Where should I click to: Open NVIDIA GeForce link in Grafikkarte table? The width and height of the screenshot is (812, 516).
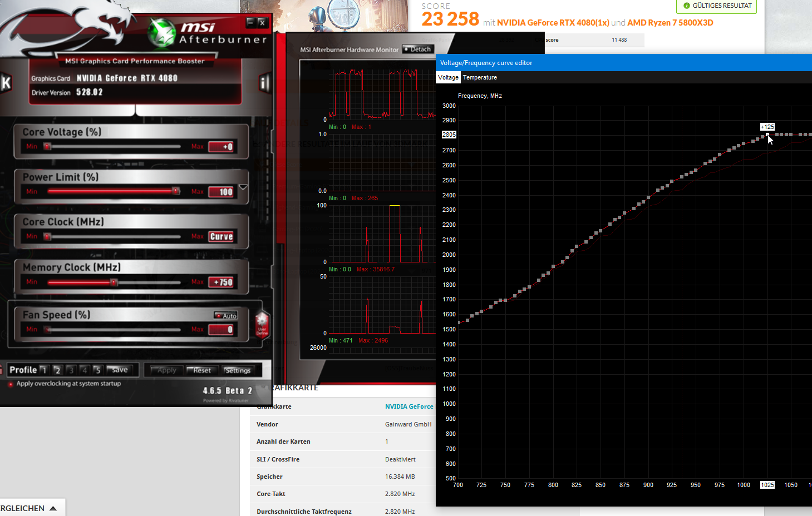[409, 406]
